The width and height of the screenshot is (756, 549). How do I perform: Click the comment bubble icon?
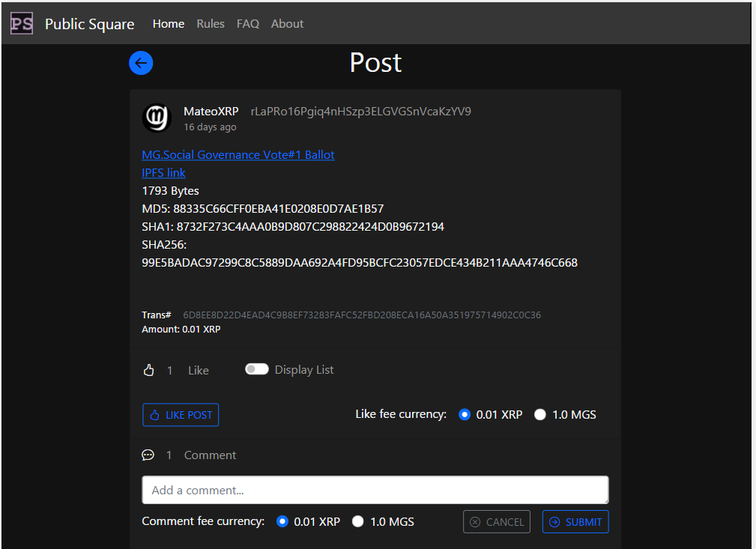pos(148,455)
